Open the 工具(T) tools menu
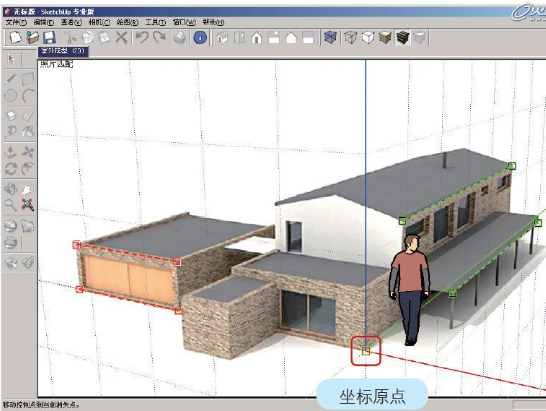Image resolution: width=546 pixels, height=411 pixels. 155,22
